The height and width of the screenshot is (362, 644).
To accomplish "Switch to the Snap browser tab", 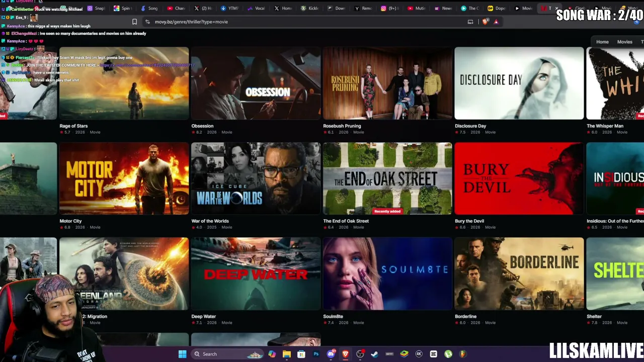I will coord(96,8).
